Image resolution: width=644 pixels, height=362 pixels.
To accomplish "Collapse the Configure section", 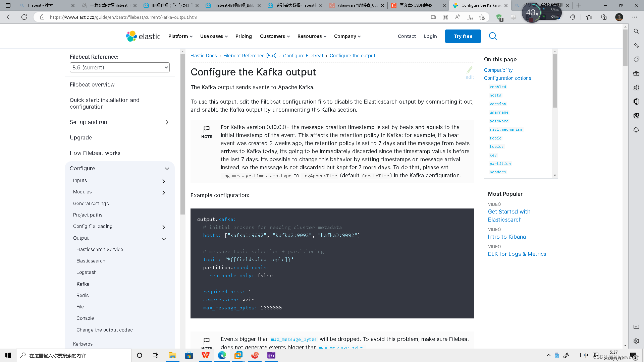I will pyautogui.click(x=167, y=169).
